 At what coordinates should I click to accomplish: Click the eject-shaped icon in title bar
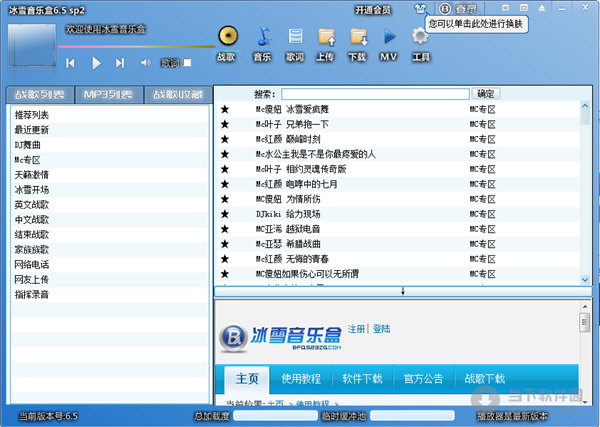542,8
